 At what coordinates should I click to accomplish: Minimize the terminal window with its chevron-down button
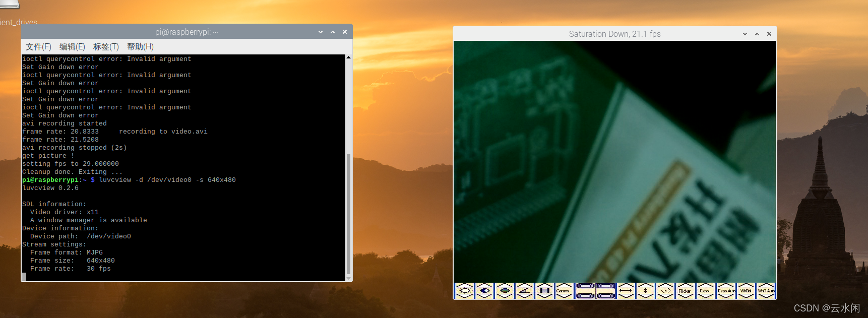click(321, 32)
